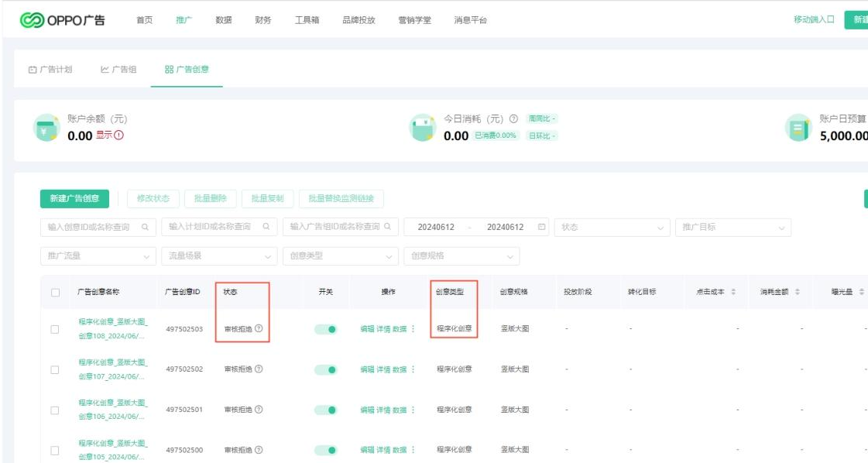Tick checkbox for 创意107 row
This screenshot has height=463, width=868.
point(55,369)
